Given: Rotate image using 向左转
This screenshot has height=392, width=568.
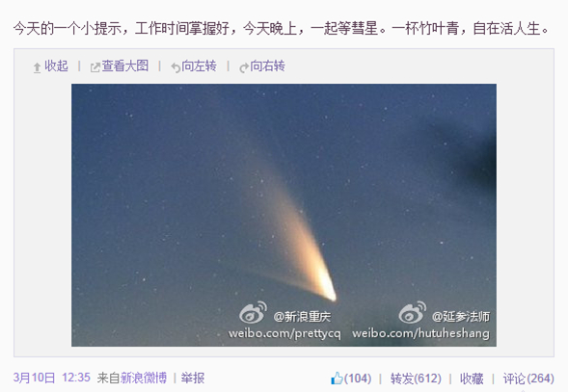Looking at the screenshot, I should pos(199,65).
